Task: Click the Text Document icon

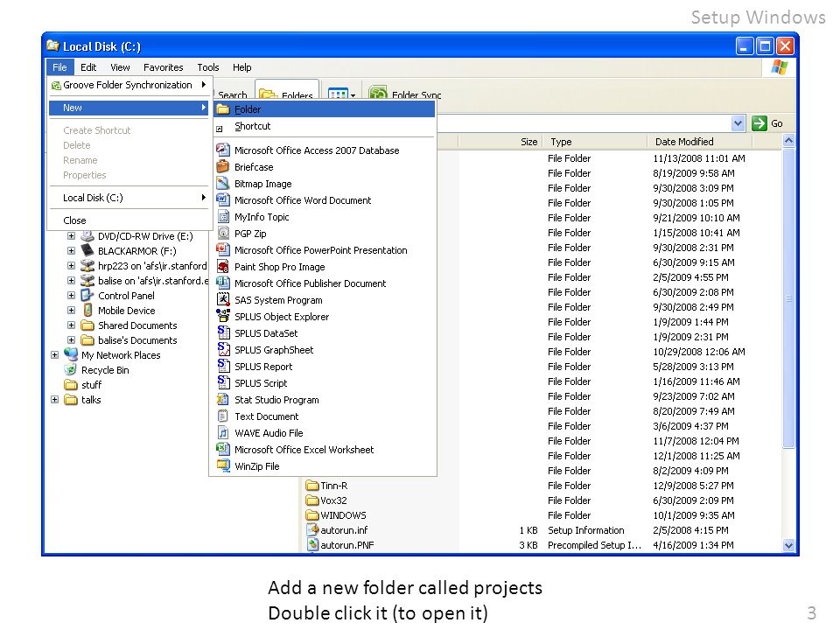Action: (x=223, y=416)
